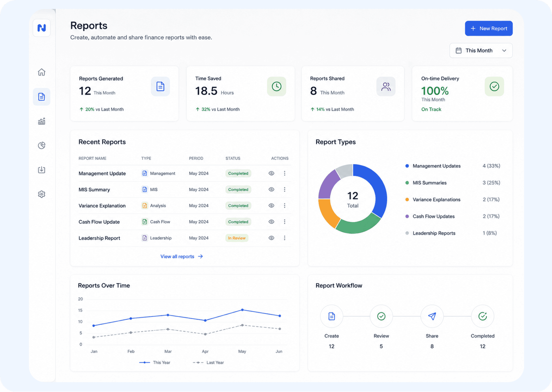Click the In Review status badge
The width and height of the screenshot is (552, 392).
(237, 238)
